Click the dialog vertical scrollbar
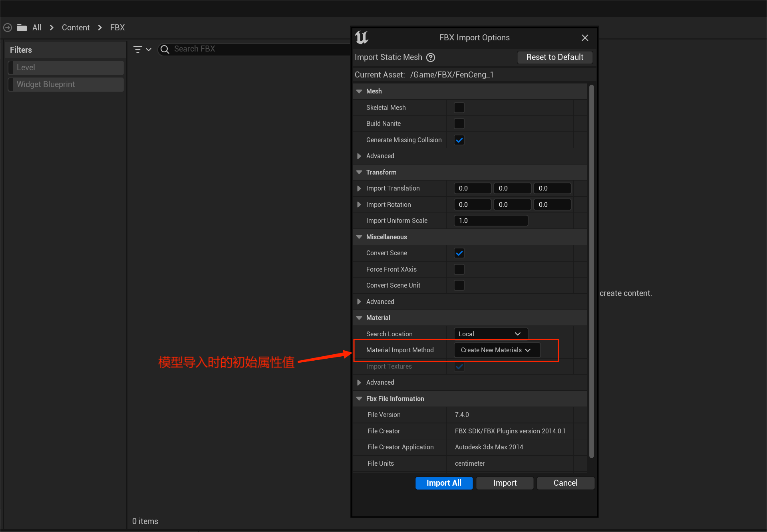Viewport: 767px width, 532px height. coord(592,272)
